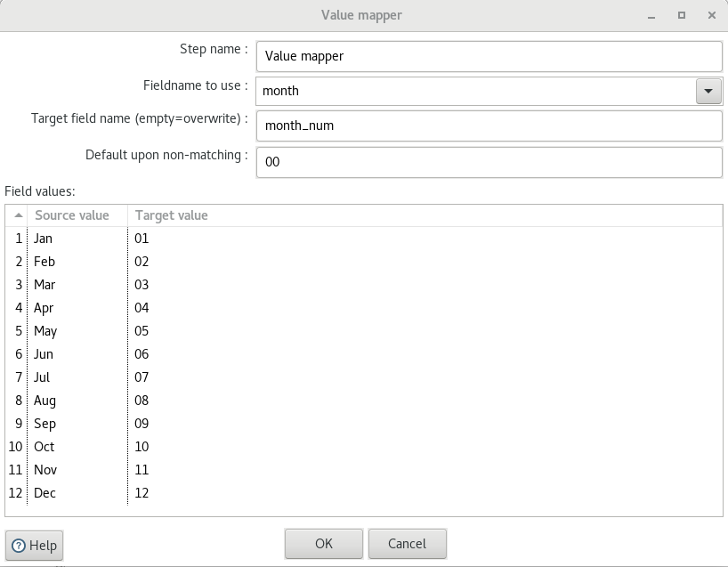Select row number 12 in the table
Screen dimensions: 728x567
point(16,493)
